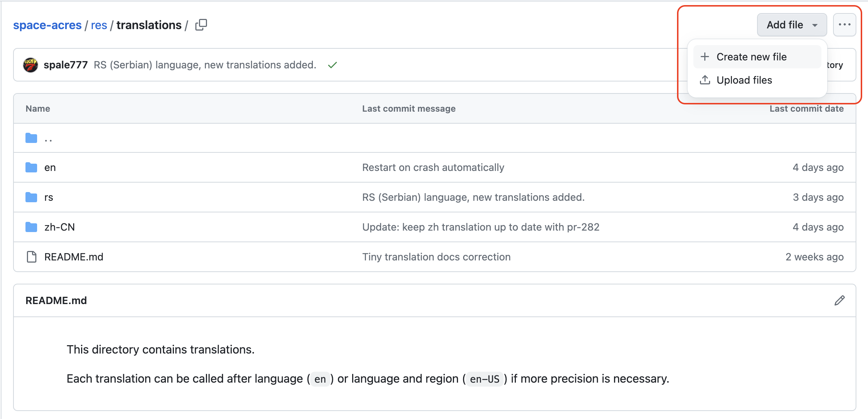This screenshot has width=868, height=419.
Task: Open the latest commit message 'RS (Serbian) language'
Action: [205, 65]
